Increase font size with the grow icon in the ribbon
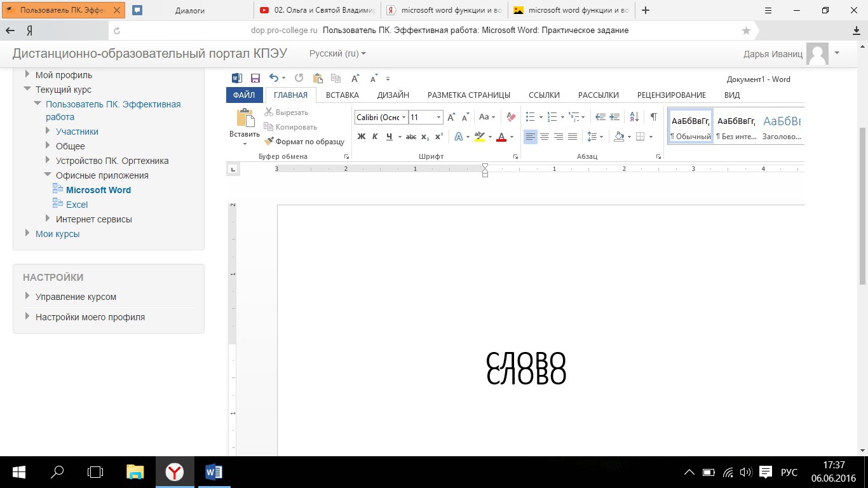 tap(451, 117)
